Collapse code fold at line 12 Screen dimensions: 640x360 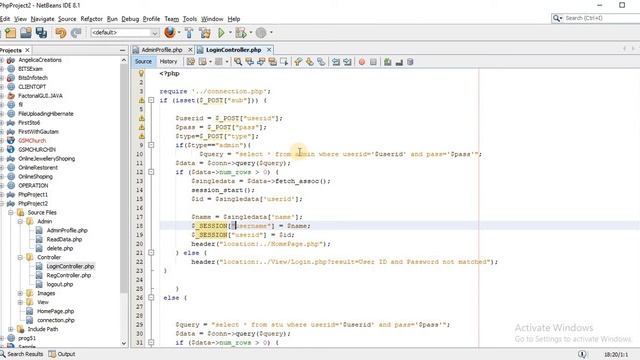(x=151, y=172)
